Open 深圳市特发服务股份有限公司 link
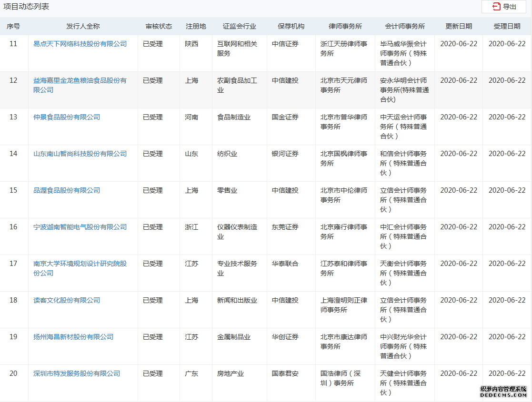The width and height of the screenshot is (532, 402). tap(77, 373)
